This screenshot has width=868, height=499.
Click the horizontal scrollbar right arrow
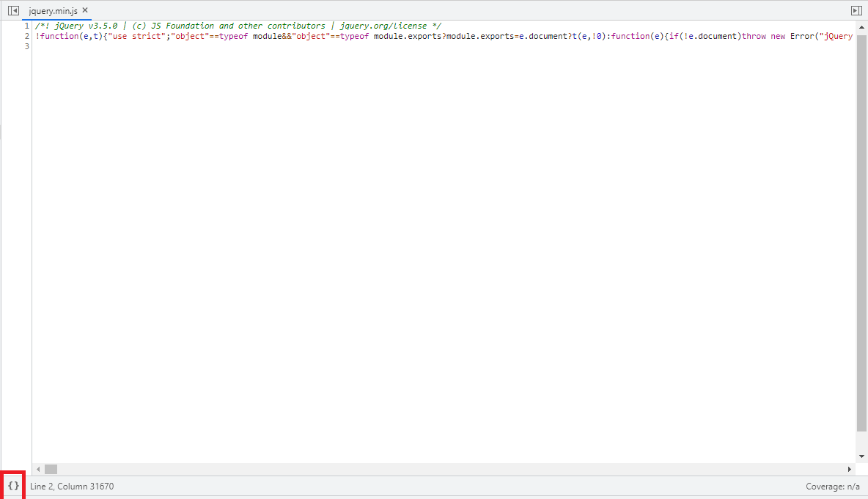[x=849, y=469]
